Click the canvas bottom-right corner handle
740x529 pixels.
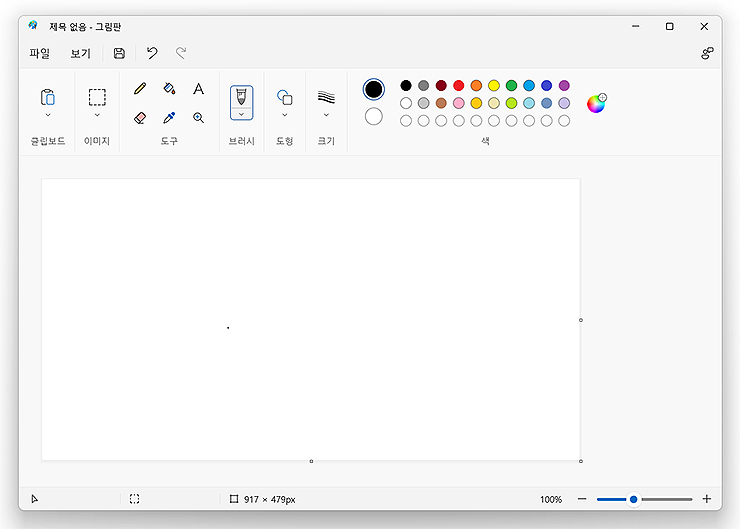point(581,461)
